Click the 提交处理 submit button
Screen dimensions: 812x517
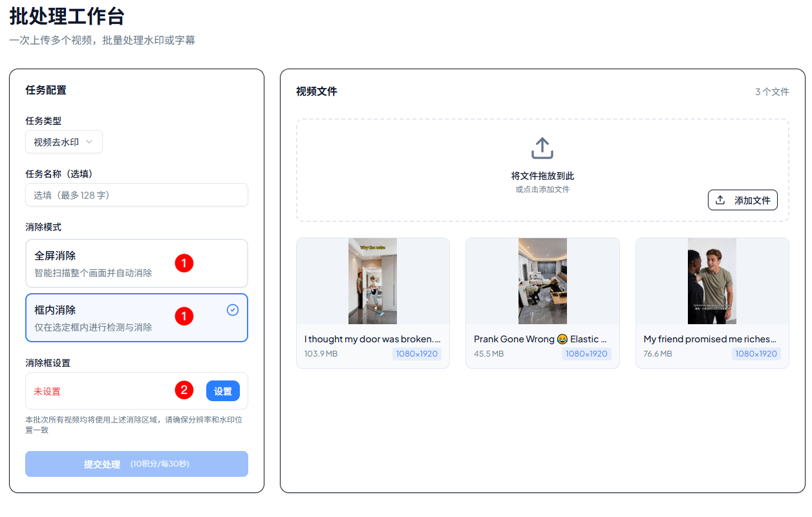point(136,464)
